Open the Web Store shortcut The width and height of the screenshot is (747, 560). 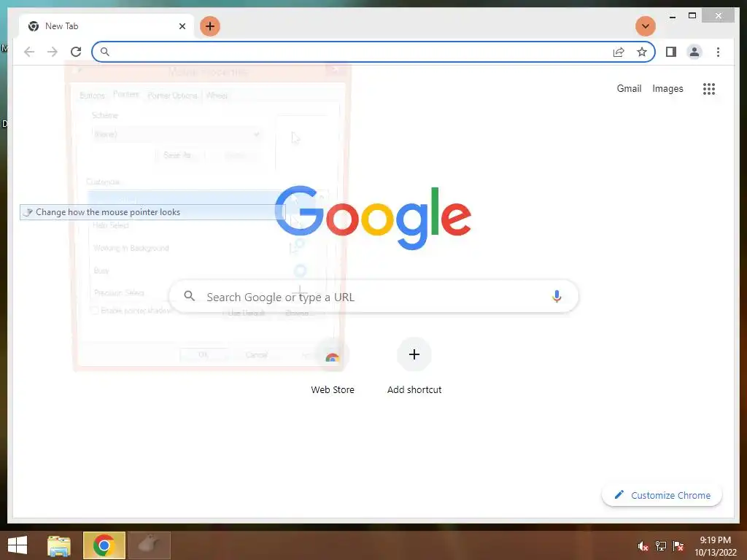pos(333,367)
